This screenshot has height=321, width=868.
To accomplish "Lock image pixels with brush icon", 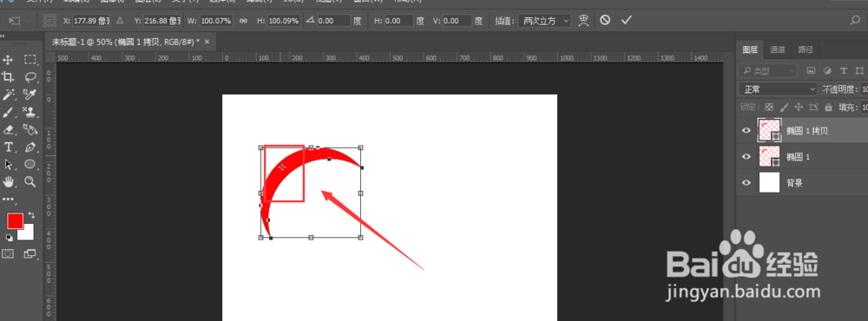I will tap(784, 107).
